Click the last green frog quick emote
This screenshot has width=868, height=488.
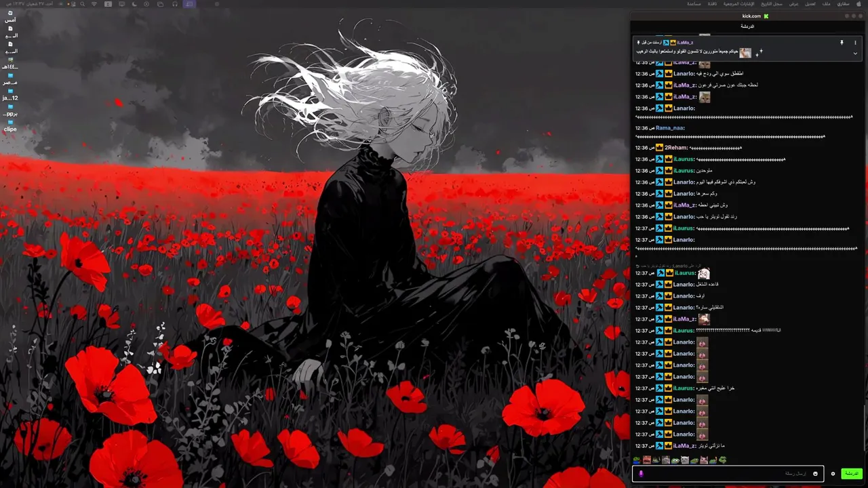722,460
